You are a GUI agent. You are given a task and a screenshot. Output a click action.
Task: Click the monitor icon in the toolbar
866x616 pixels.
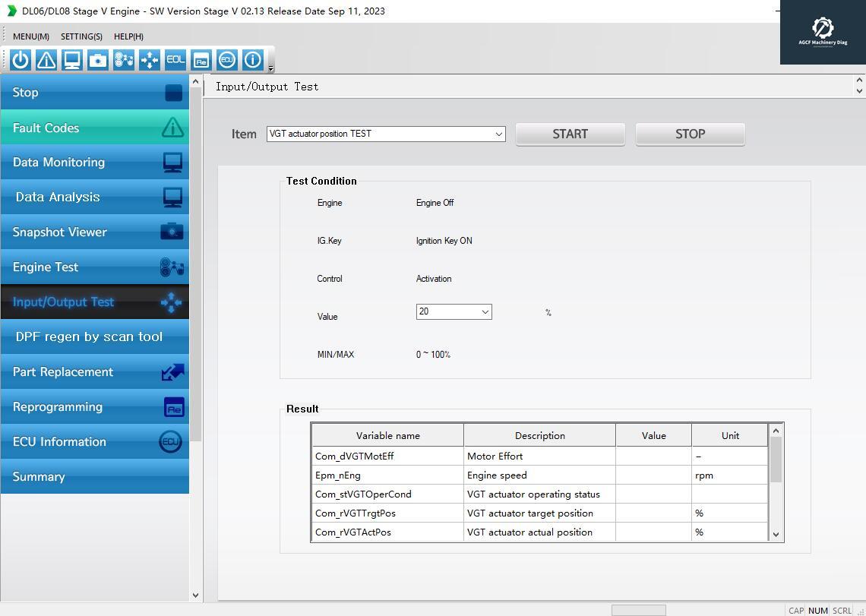click(72, 60)
